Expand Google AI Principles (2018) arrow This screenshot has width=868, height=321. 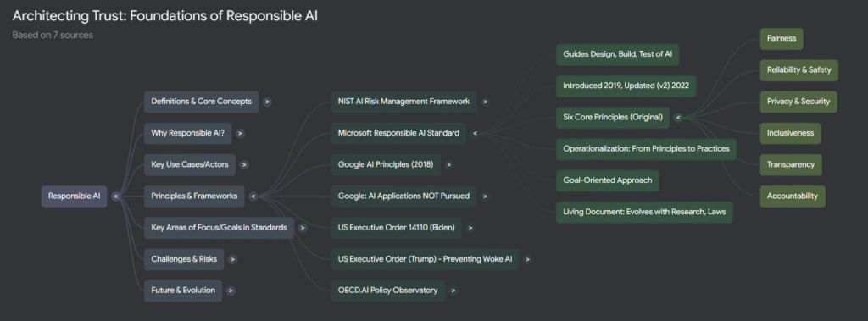pyautogui.click(x=449, y=165)
